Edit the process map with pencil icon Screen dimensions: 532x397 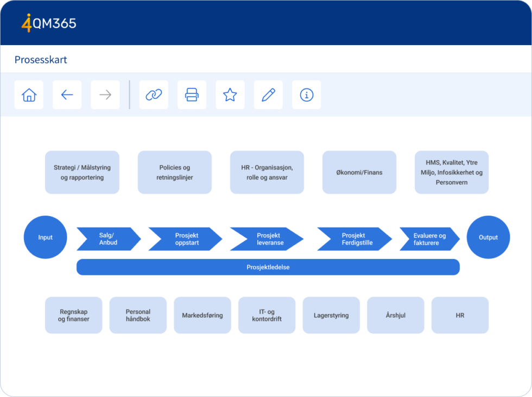(268, 95)
